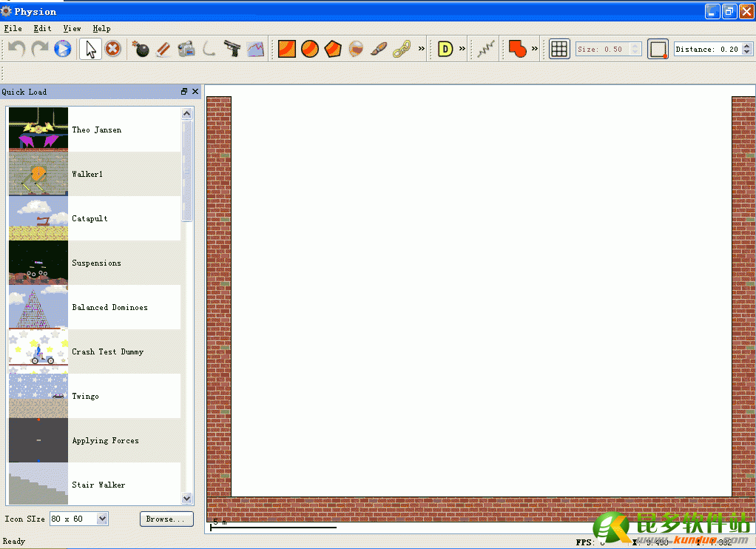Expand the shapes toolbar overflow chevron
Screen dimensions: 756x549
422,50
